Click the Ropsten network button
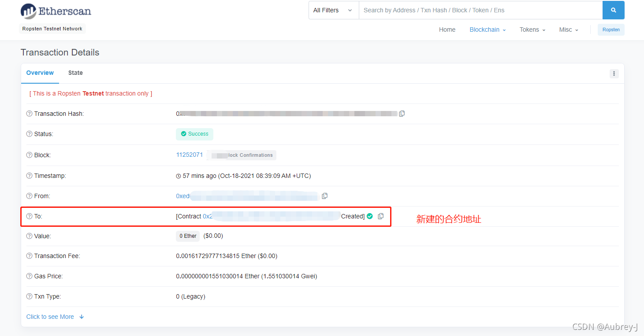 [611, 30]
